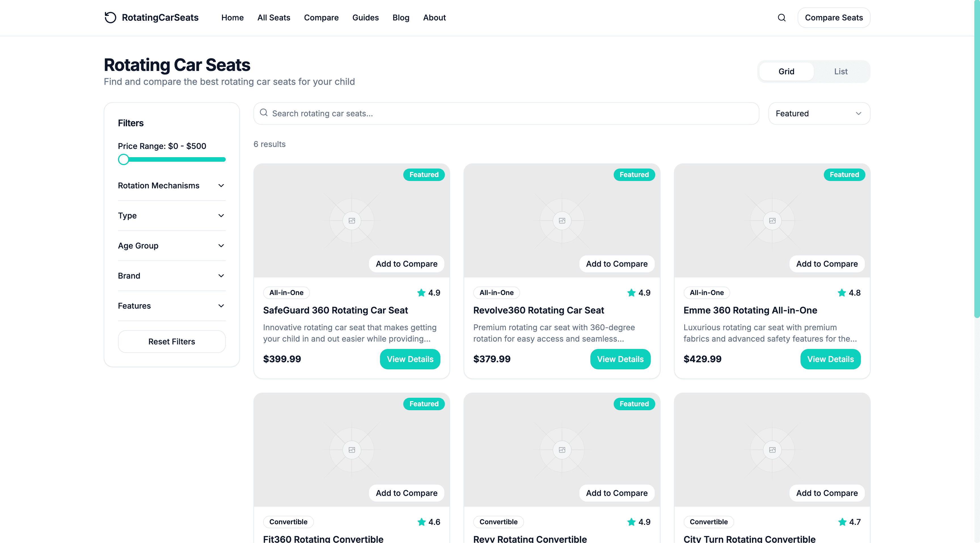Expand the Age Group filter
Screen dimensions: 980x543
coord(172,246)
